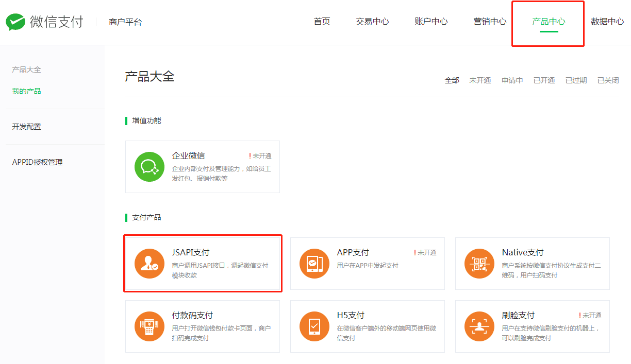Viewport: 631px width, 364px height.
Task: Click the H5支付 title text
Action: point(351,315)
